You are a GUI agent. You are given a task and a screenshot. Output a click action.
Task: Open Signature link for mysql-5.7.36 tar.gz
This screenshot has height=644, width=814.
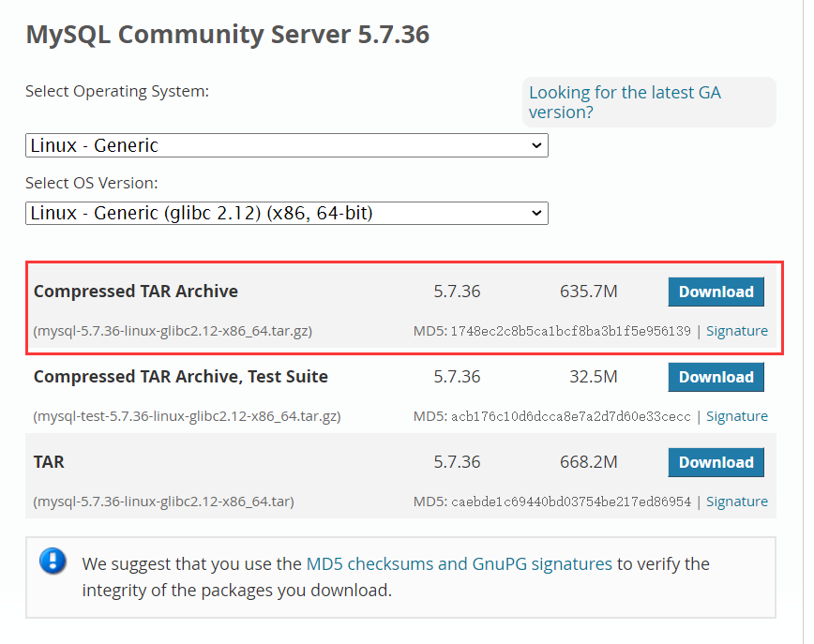(x=737, y=331)
